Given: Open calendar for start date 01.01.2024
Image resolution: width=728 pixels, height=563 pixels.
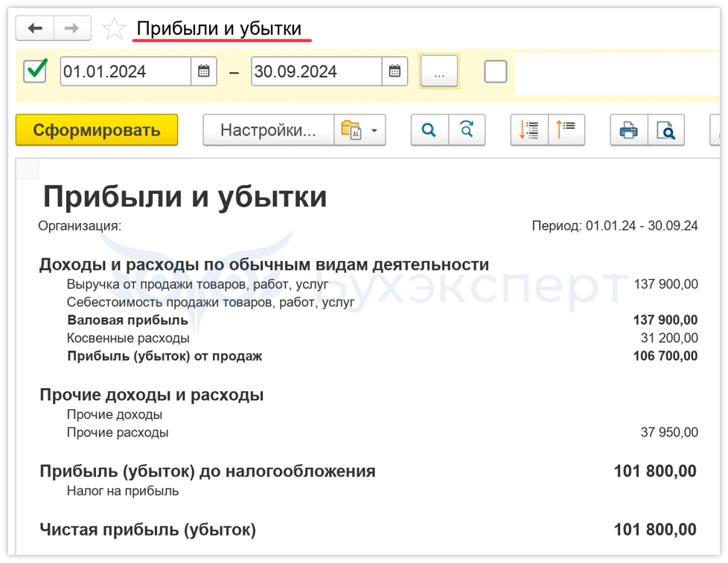Looking at the screenshot, I should (x=203, y=71).
